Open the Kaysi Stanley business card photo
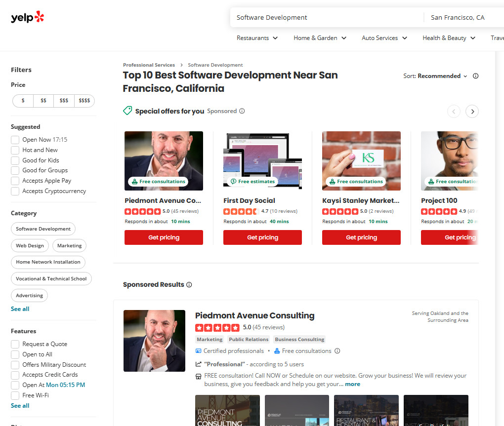 click(x=361, y=161)
